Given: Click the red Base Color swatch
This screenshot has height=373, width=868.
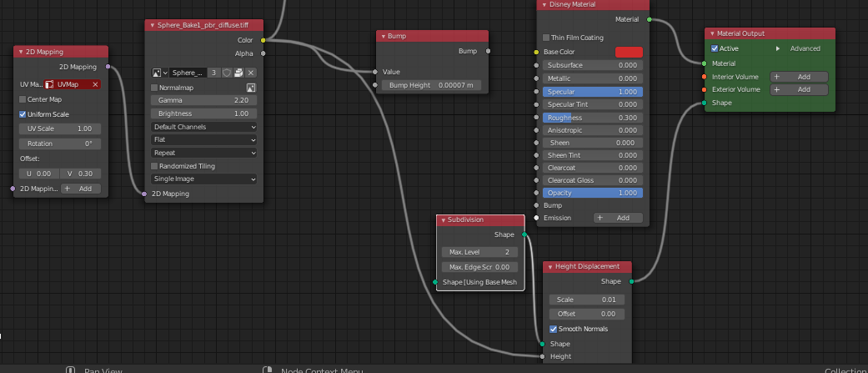Looking at the screenshot, I should coord(629,52).
